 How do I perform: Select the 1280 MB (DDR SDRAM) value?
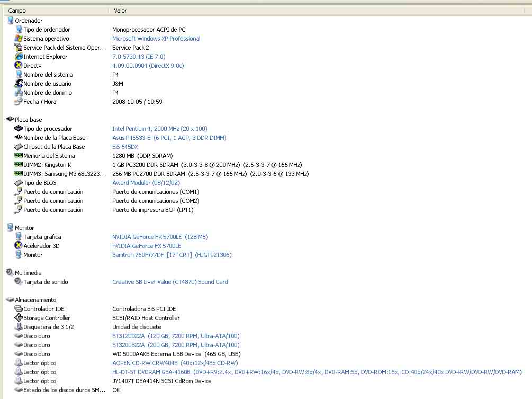142,156
